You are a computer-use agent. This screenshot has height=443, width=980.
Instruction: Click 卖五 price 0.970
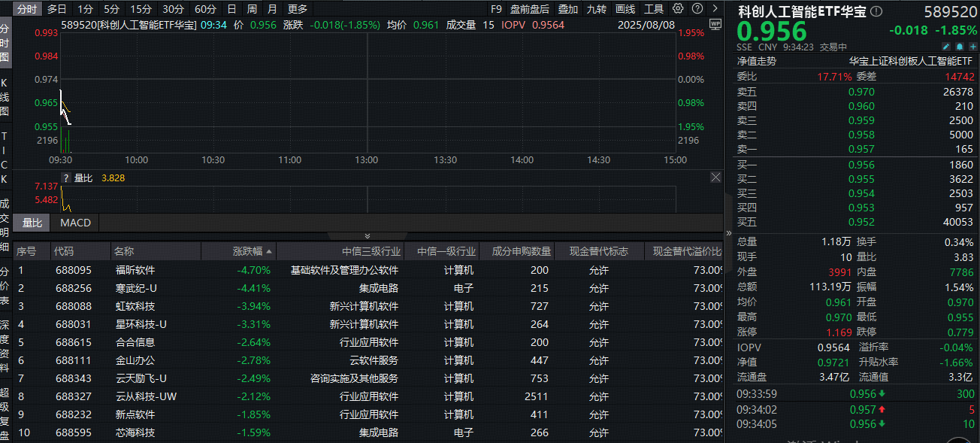[x=861, y=92]
